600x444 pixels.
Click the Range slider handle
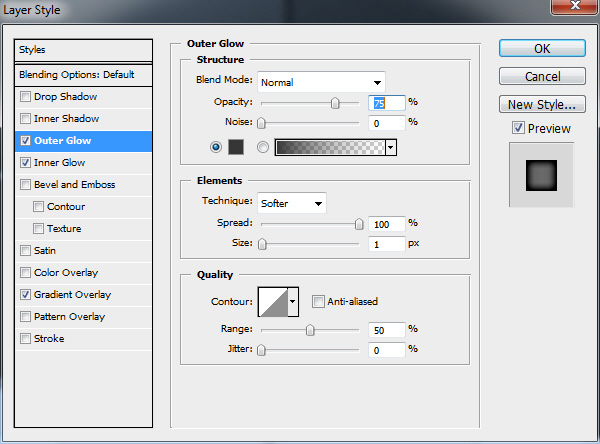click(310, 330)
